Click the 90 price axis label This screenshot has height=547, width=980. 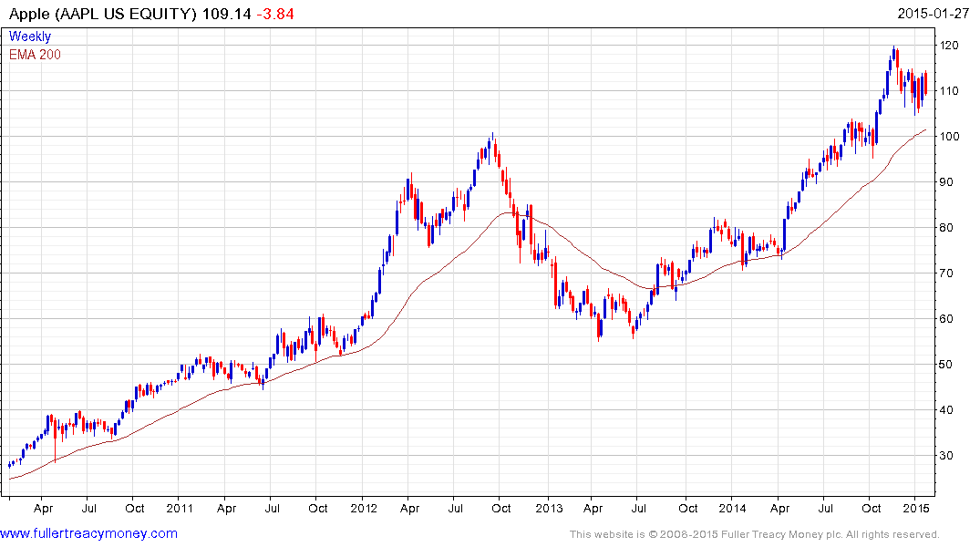(946, 182)
